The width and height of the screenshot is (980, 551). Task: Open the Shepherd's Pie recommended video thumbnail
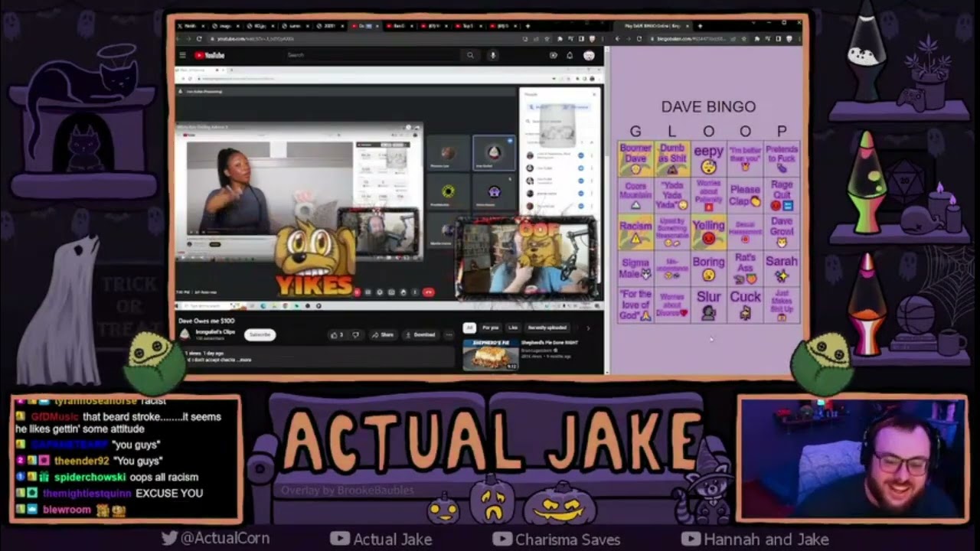click(491, 354)
